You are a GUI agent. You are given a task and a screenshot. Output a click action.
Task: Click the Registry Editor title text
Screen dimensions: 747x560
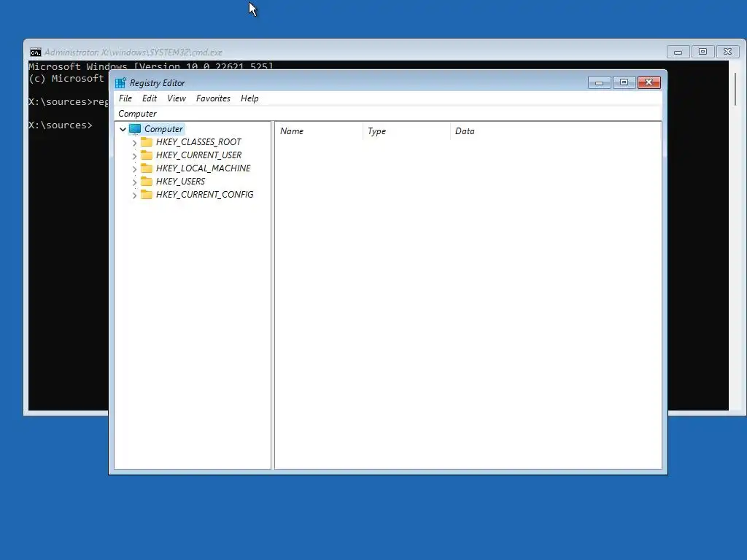click(x=158, y=83)
